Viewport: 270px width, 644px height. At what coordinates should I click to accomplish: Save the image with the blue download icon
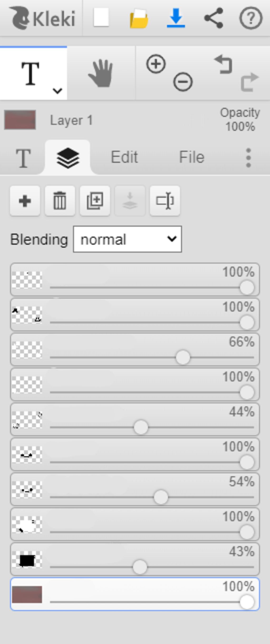(176, 18)
